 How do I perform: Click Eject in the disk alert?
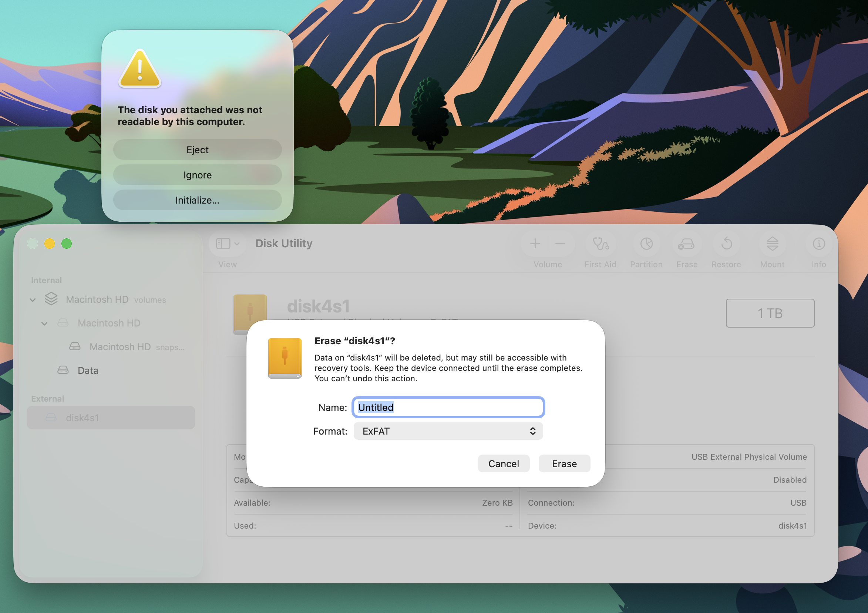point(197,150)
